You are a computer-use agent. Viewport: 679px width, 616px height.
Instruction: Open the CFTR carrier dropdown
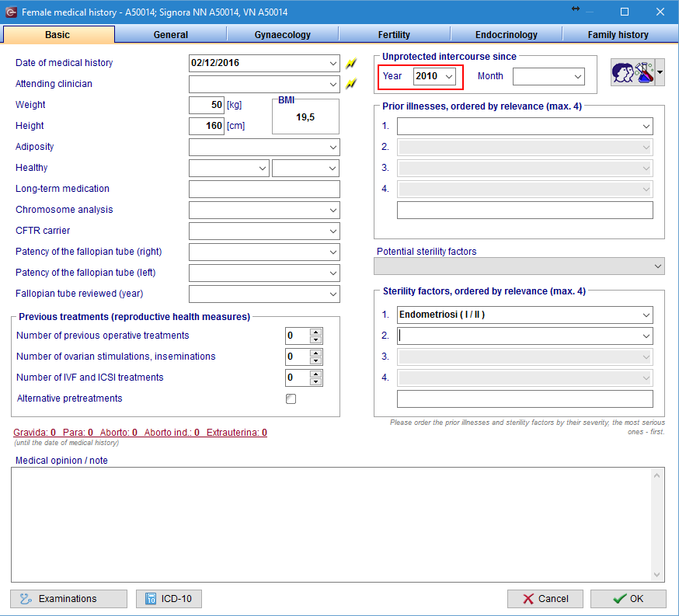[x=333, y=231]
